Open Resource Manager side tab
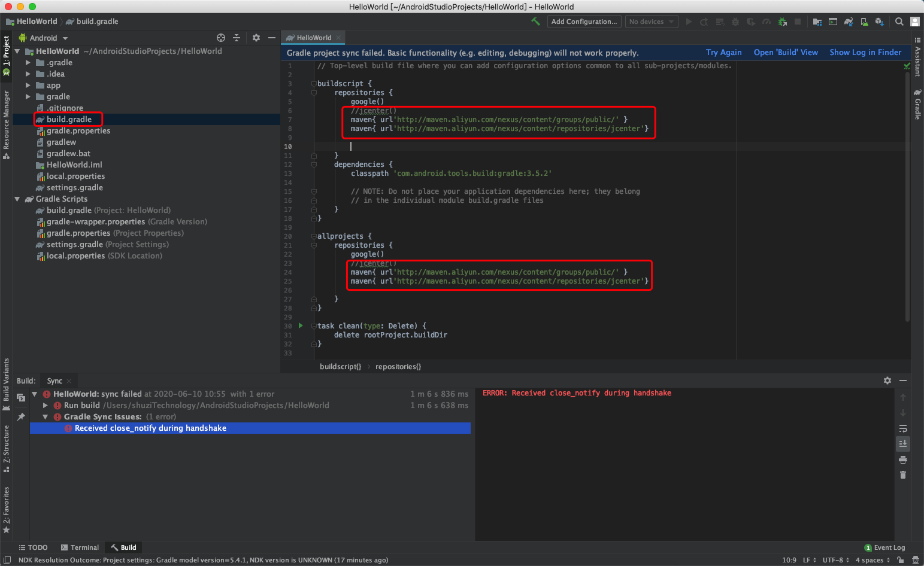 7,124
